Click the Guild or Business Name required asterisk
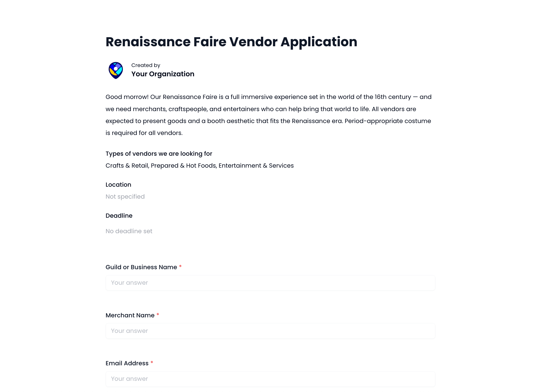This screenshot has width=541, height=392. 180,267
